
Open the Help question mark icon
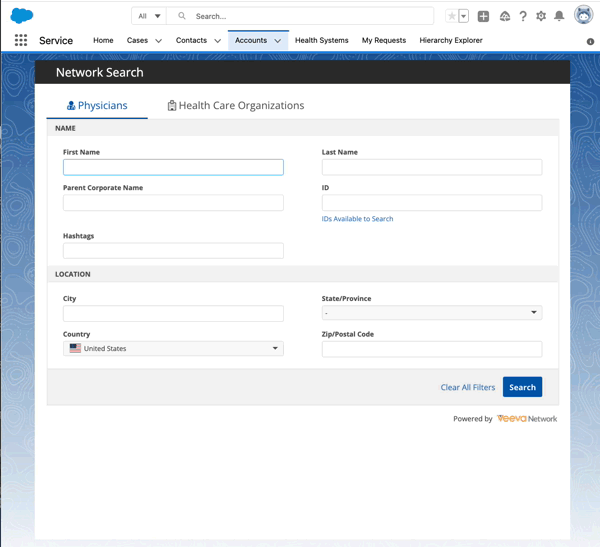point(523,16)
